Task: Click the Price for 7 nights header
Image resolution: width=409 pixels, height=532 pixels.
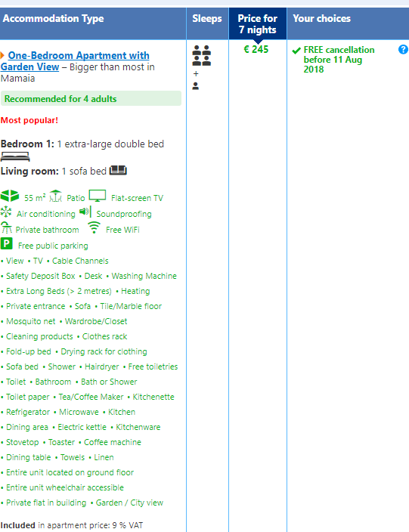Action: click(258, 23)
